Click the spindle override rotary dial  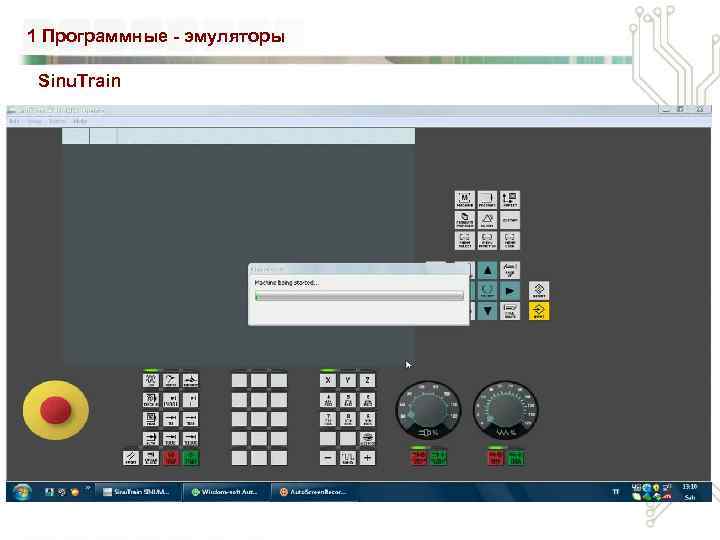428,410
